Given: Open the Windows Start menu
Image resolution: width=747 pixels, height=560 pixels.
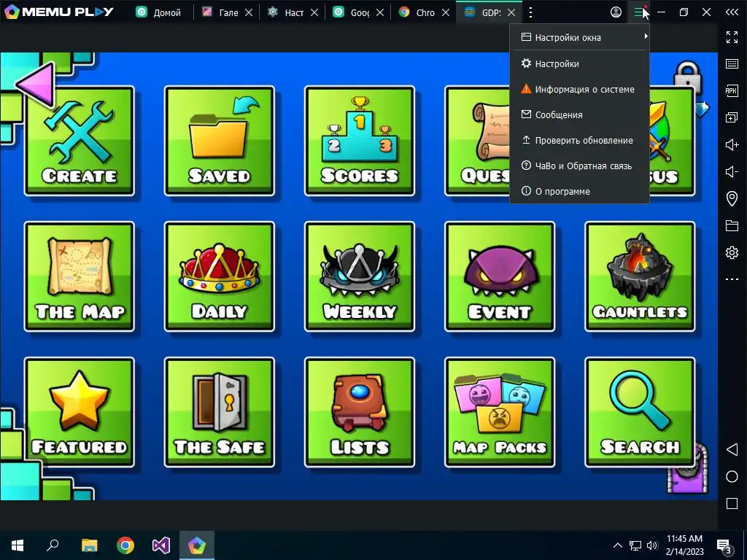Looking at the screenshot, I should (18, 545).
